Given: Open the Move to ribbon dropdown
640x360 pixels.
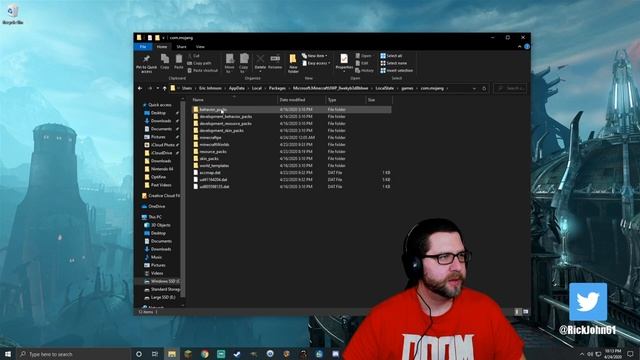Looking at the screenshot, I should click(229, 63).
